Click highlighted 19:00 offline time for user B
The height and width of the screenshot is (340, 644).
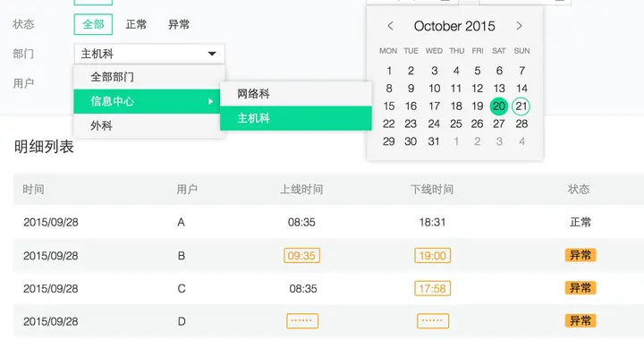pyautogui.click(x=433, y=255)
